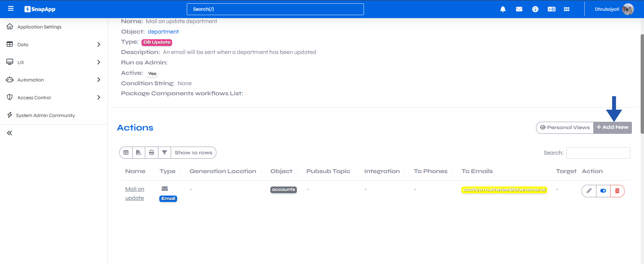Viewport: 644px width, 264px height.
Task: Collapse the sidebar with double-chevron
Action: (9, 133)
